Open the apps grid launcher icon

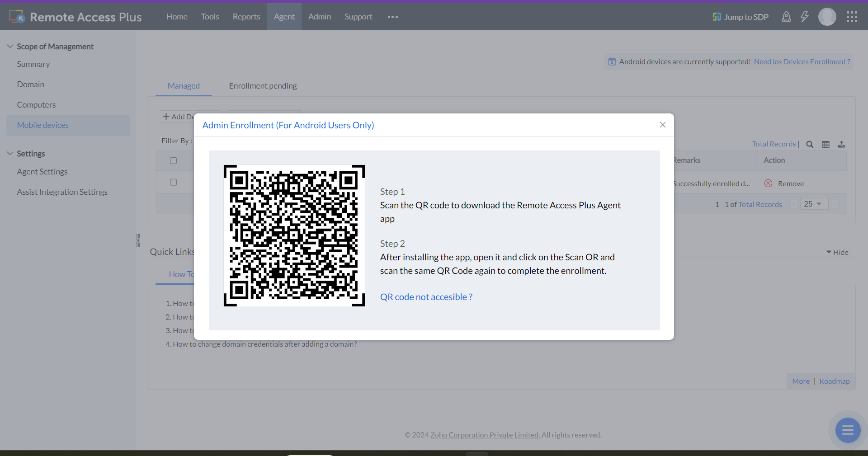852,17
